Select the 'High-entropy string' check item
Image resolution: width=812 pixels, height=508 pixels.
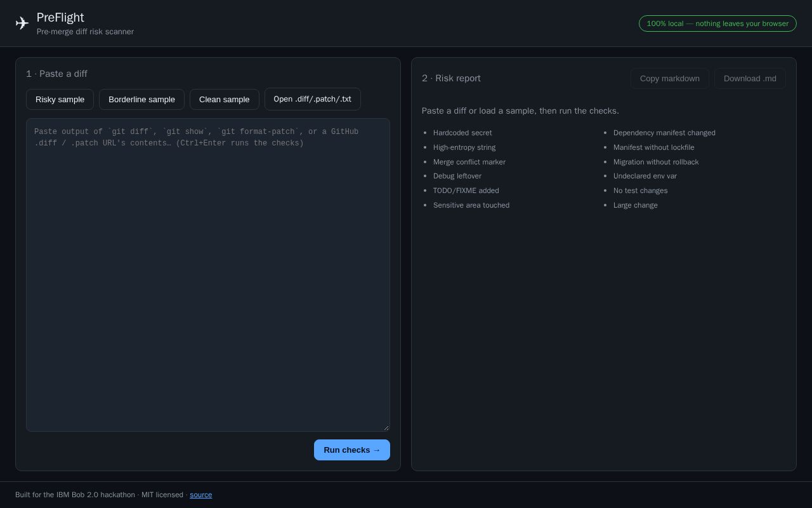click(x=464, y=147)
